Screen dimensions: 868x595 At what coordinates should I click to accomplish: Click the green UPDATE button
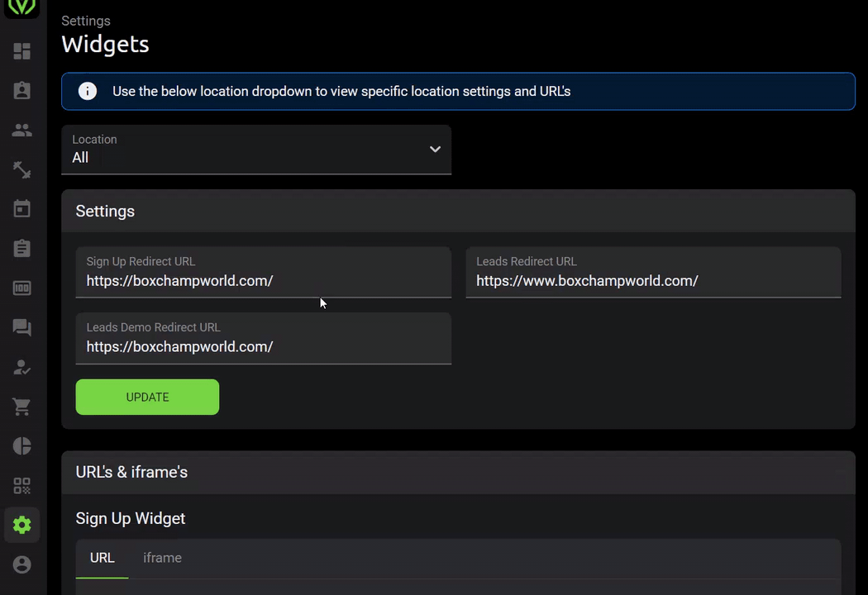tap(147, 397)
